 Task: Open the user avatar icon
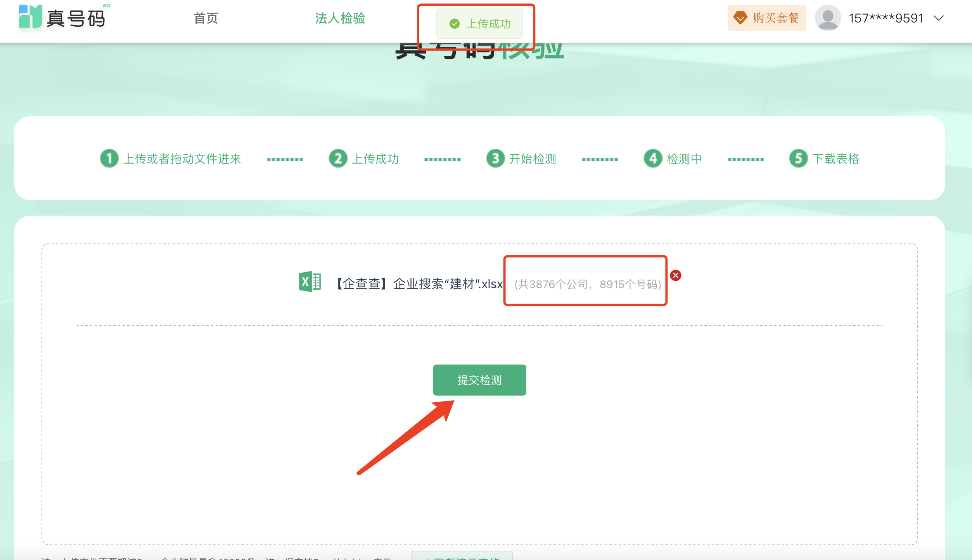click(828, 18)
